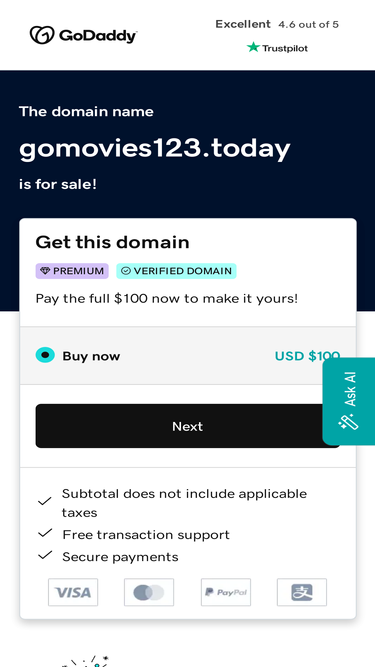375x667 pixels.
Task: Select the Buy now radio button
Action: 45,355
